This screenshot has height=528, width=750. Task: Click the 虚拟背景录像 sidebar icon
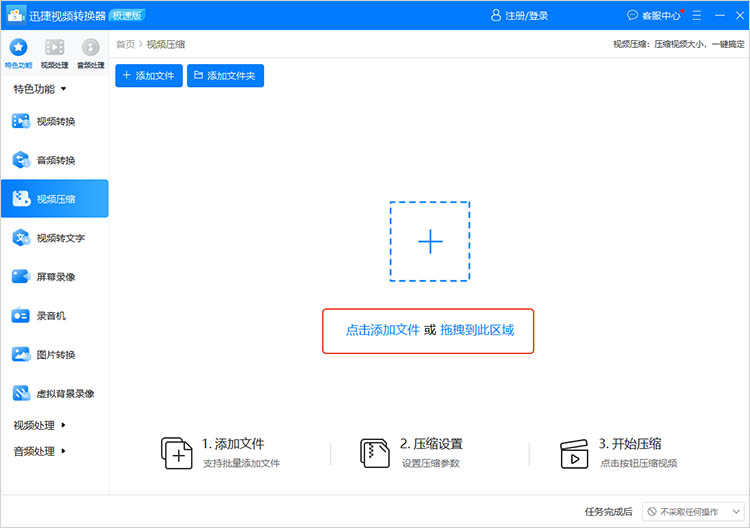point(21,393)
